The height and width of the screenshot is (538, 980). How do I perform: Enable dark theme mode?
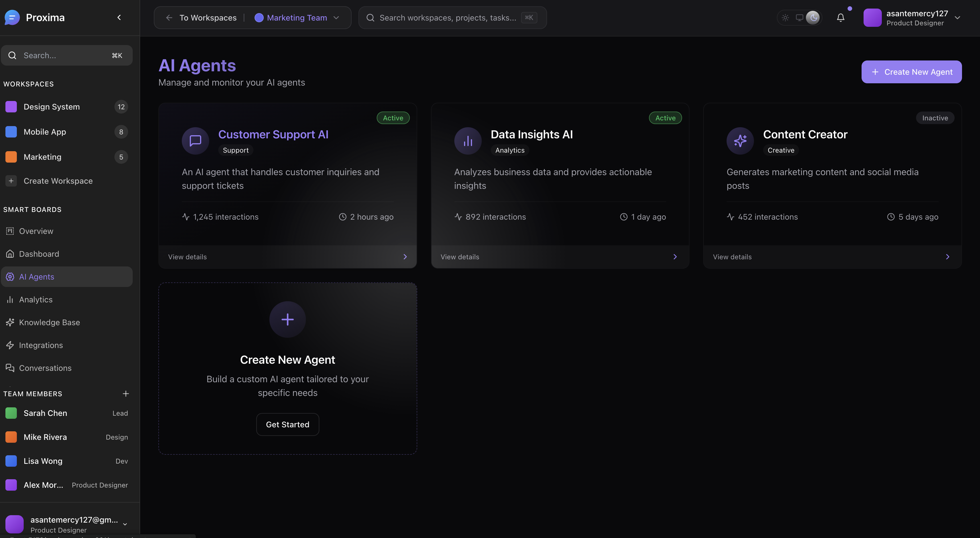pos(813,17)
